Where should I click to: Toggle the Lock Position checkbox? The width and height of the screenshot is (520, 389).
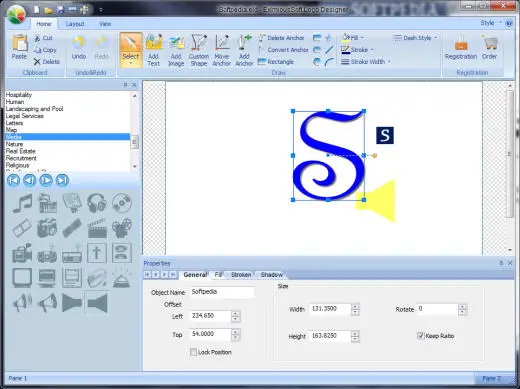(193, 352)
